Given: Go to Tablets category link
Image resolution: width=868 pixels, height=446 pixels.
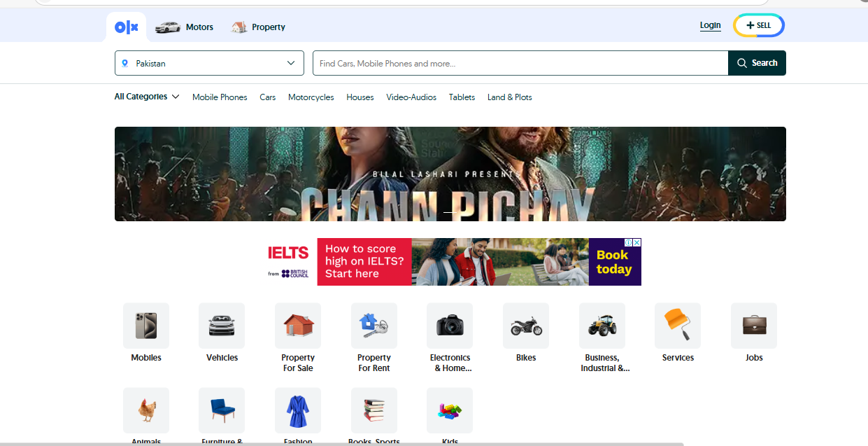Looking at the screenshot, I should pyautogui.click(x=462, y=97).
